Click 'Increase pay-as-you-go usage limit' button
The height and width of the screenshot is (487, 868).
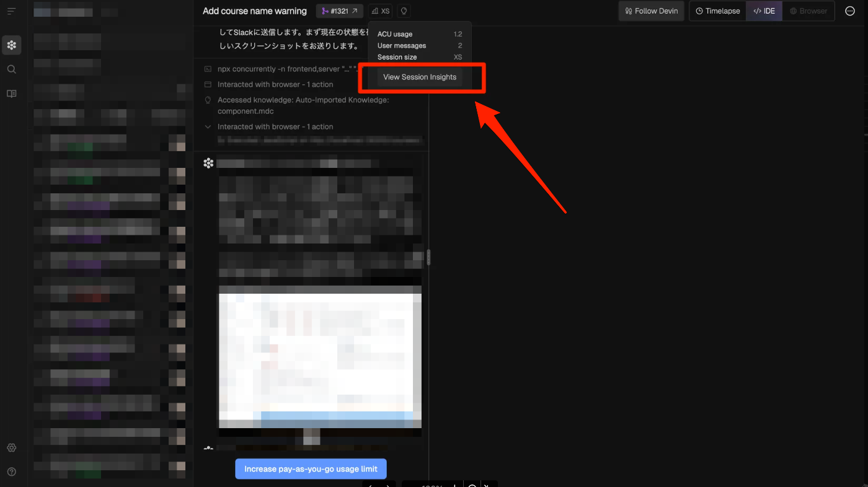point(311,469)
